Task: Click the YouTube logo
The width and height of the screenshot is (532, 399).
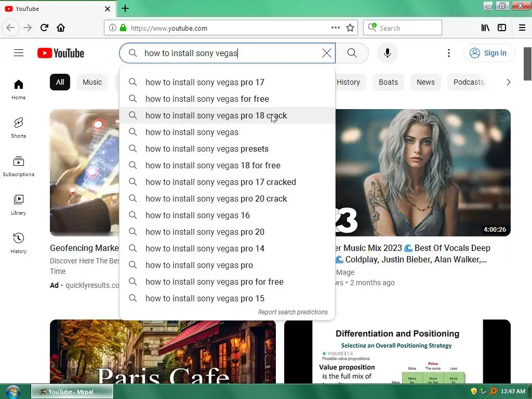Action: (61, 53)
